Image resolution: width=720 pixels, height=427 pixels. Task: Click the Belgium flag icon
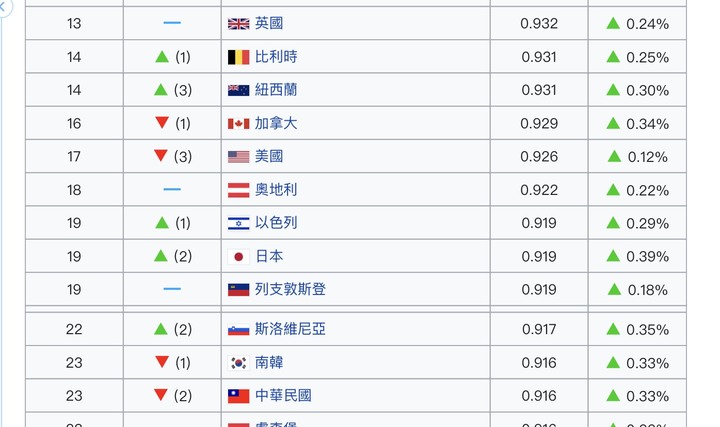238,57
